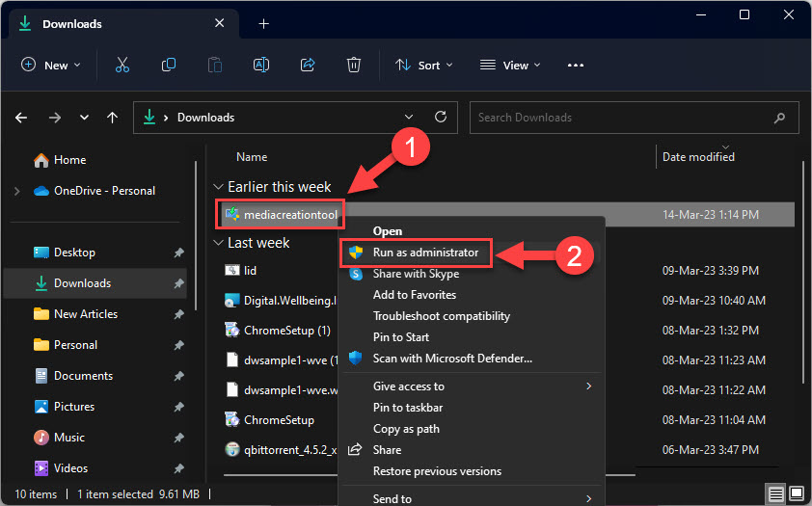The width and height of the screenshot is (812, 506).
Task: Go forward with the right arrow
Action: pos(54,118)
